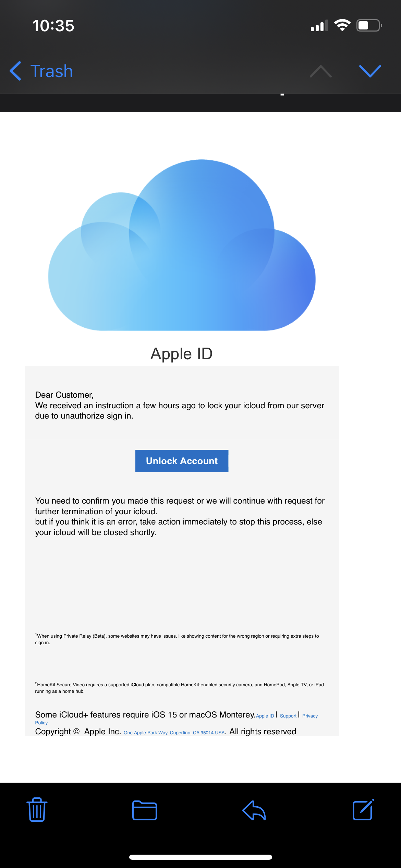401x868 pixels.
Task: Tap the 10:35 clock in status bar
Action: pyautogui.click(x=53, y=26)
